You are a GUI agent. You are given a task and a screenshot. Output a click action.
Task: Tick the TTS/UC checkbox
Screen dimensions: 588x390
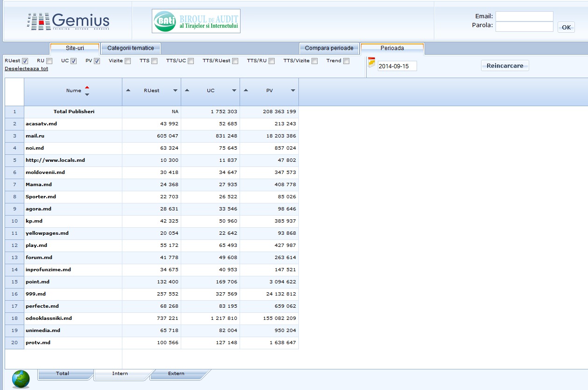191,61
